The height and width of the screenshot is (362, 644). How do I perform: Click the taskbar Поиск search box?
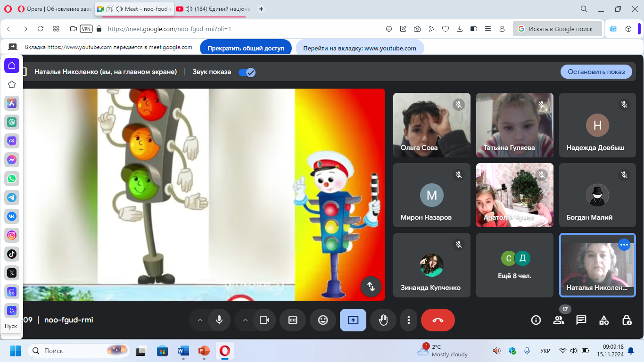click(x=79, y=351)
